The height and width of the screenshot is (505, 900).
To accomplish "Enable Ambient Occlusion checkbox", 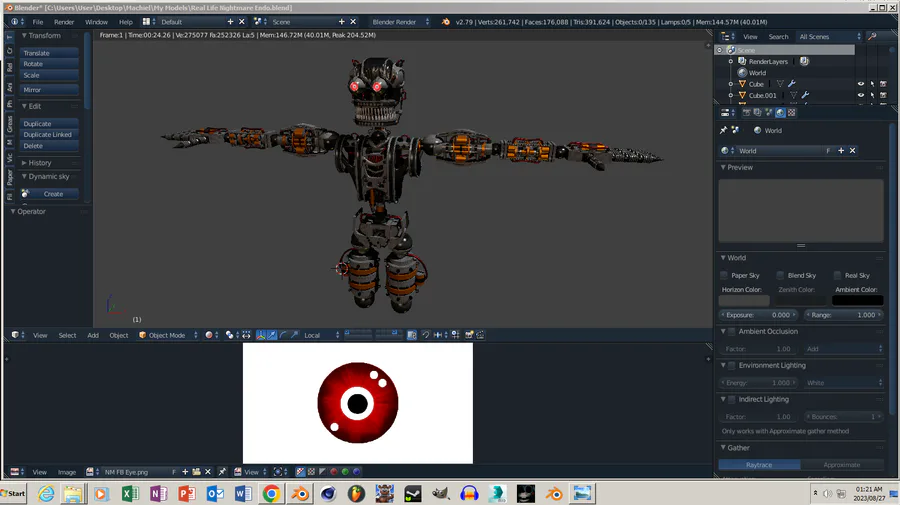I will (x=732, y=331).
